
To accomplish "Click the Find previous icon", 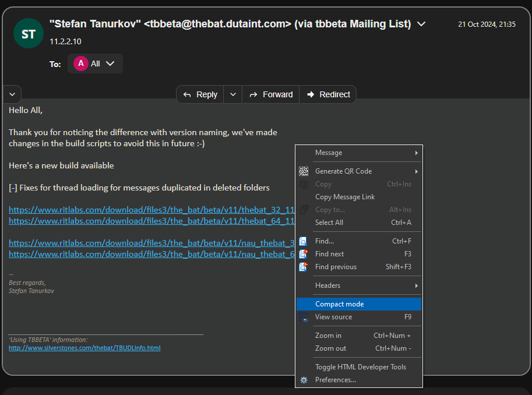I will [x=304, y=267].
